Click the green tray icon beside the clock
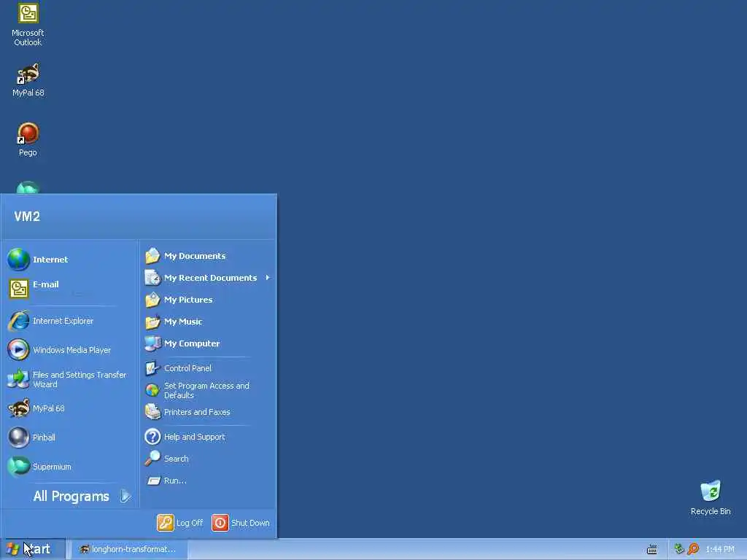Viewport: 747px width, 560px height. [679, 549]
